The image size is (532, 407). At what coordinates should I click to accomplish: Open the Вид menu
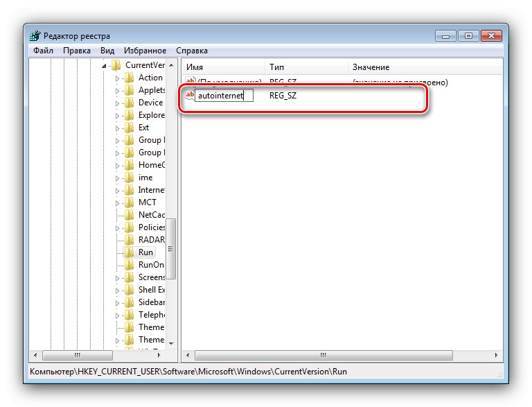coord(107,51)
